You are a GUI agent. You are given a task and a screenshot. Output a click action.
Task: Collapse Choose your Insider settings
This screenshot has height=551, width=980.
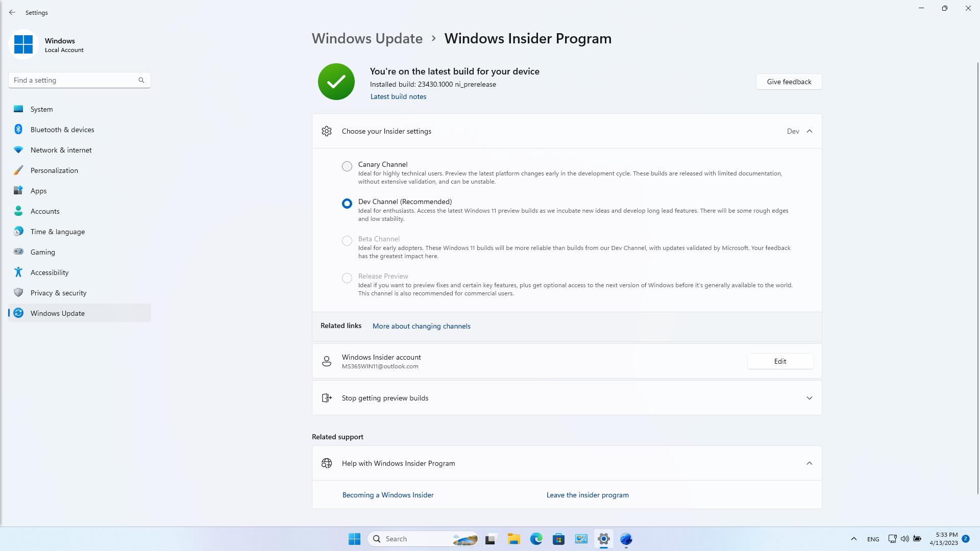(809, 131)
